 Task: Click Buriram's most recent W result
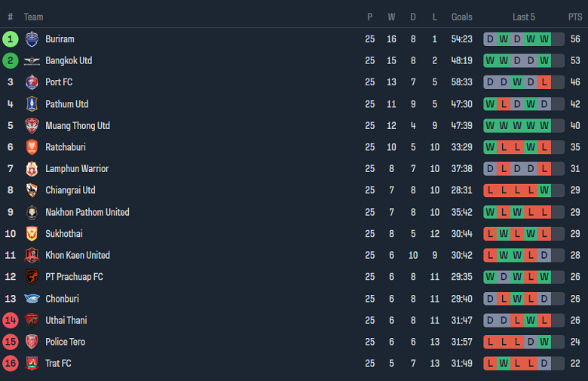click(x=544, y=39)
